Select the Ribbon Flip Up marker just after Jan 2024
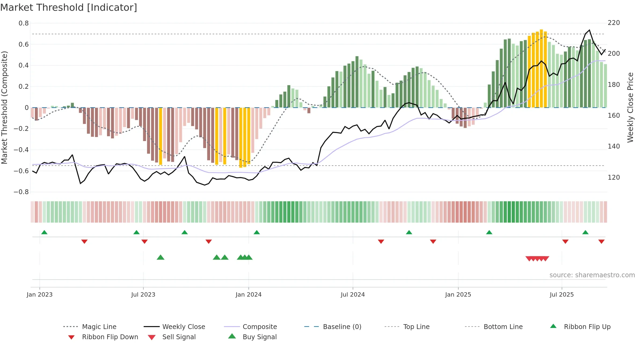 point(257,232)
